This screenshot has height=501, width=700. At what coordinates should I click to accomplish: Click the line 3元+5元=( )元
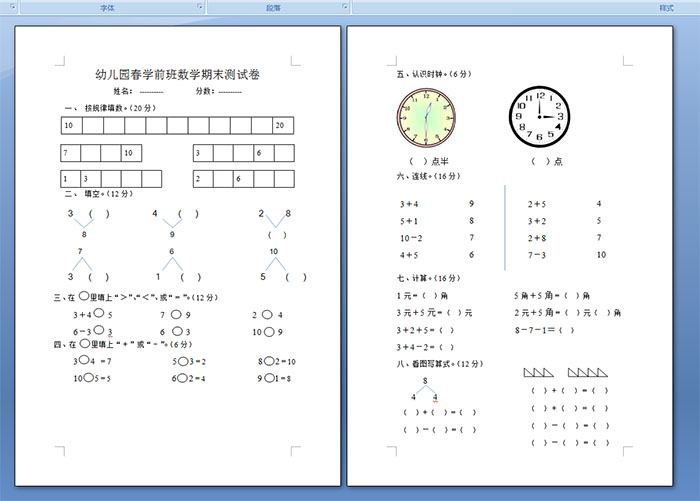pyautogui.click(x=434, y=313)
